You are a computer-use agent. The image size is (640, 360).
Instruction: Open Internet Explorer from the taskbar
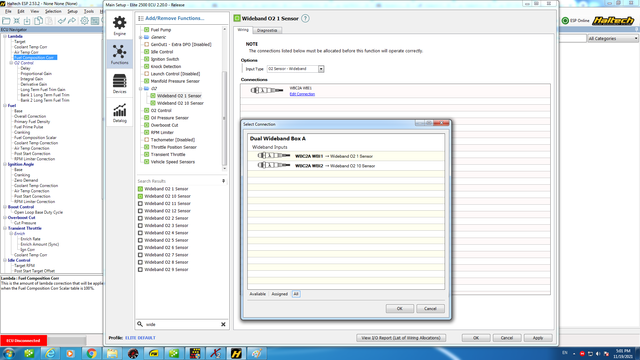(x=50, y=353)
